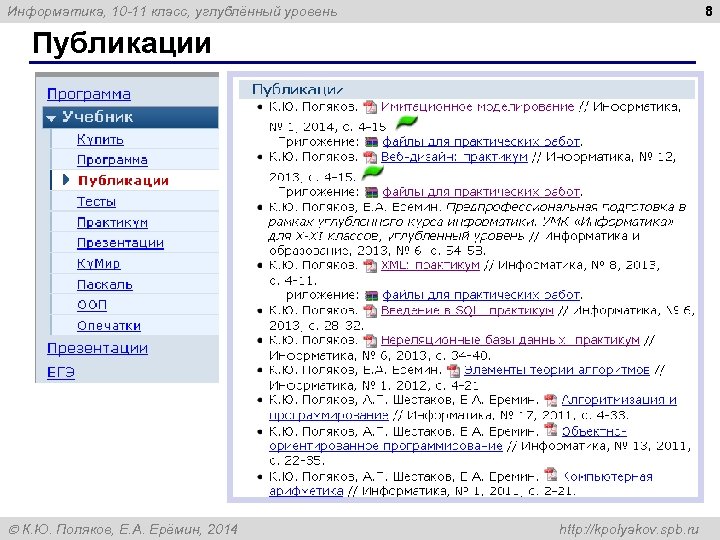Open PDF icon beside Объектно-ориентированное программирование
The image size is (720, 540).
click(x=550, y=430)
